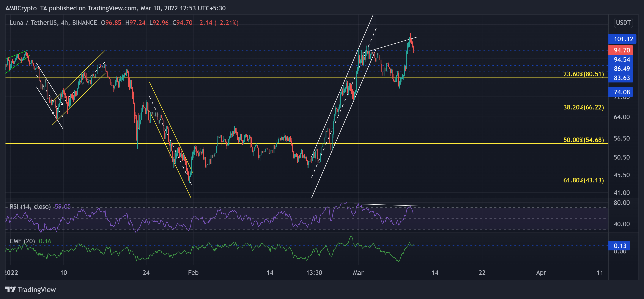Click the Mar date on time axis
This screenshot has height=299, width=644.
pyautogui.click(x=358, y=273)
